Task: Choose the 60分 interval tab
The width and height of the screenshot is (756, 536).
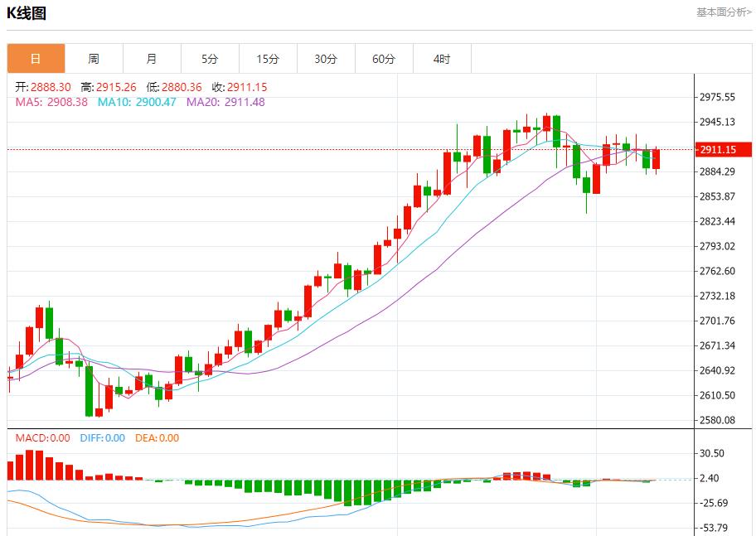Action: pos(384,59)
